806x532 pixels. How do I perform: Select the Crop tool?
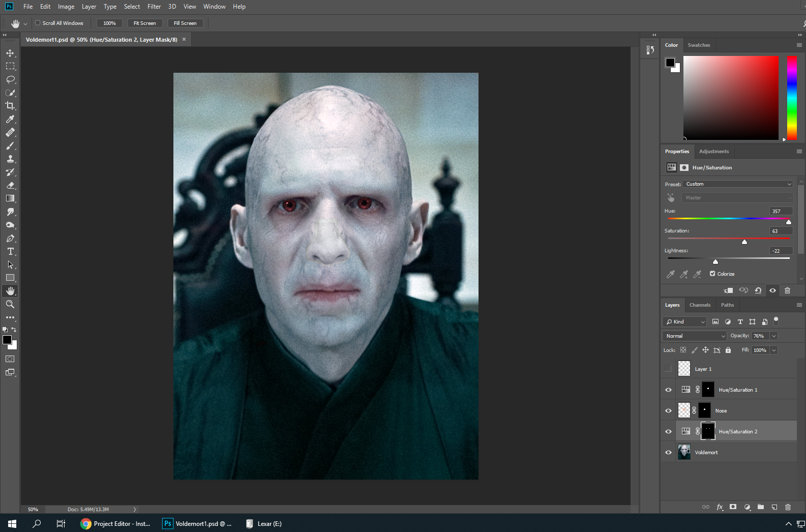click(x=10, y=106)
